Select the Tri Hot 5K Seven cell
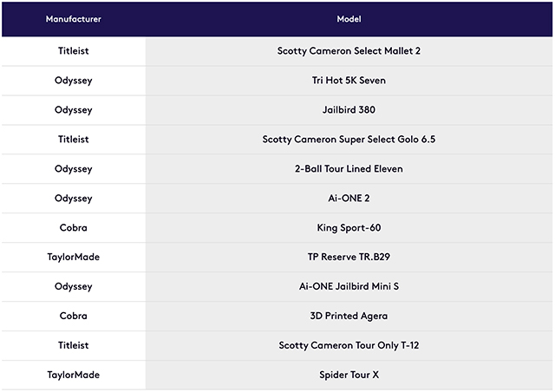The image size is (555, 392). click(x=349, y=81)
